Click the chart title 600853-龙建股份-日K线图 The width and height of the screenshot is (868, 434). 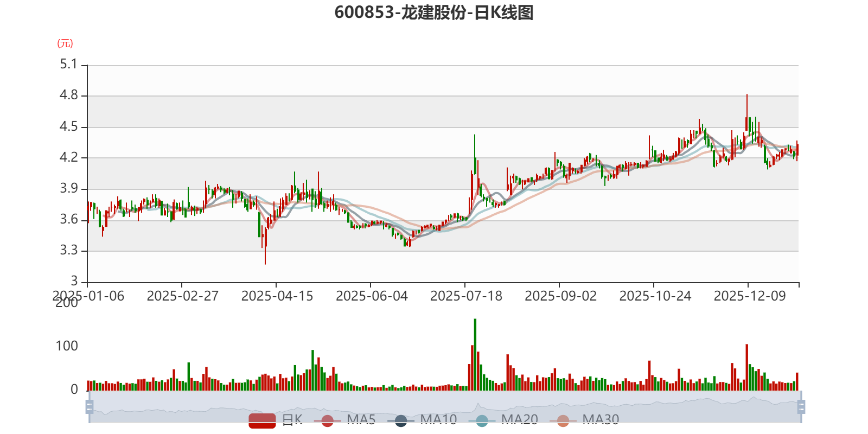click(x=434, y=12)
